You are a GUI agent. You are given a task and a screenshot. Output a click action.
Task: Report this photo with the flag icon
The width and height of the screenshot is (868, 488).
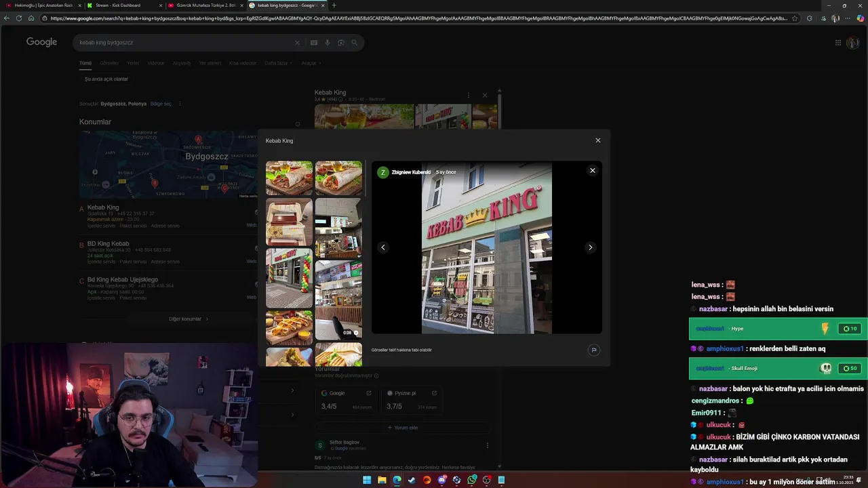tap(594, 350)
